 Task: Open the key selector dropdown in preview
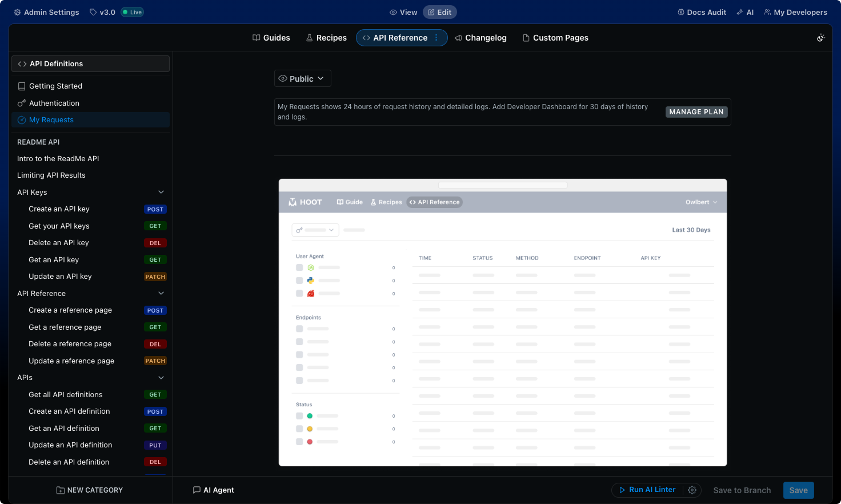coord(315,230)
